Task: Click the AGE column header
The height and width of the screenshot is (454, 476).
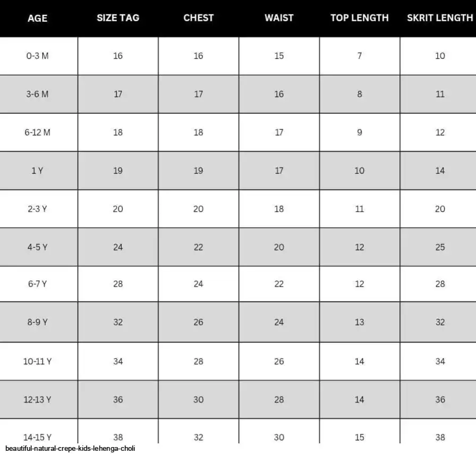Action: [37, 18]
